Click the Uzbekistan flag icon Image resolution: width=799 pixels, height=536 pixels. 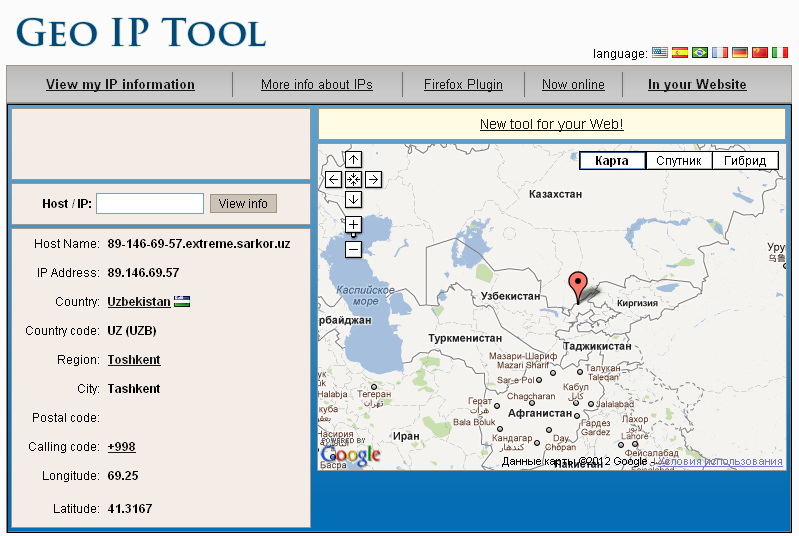[x=182, y=301]
